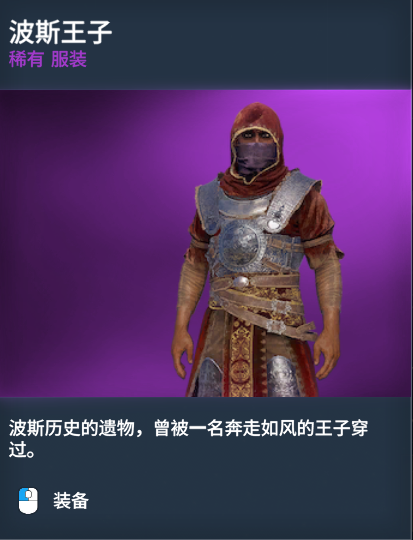The image size is (413, 540).
Task: Click the 波斯王子 item title
Action: 61,32
